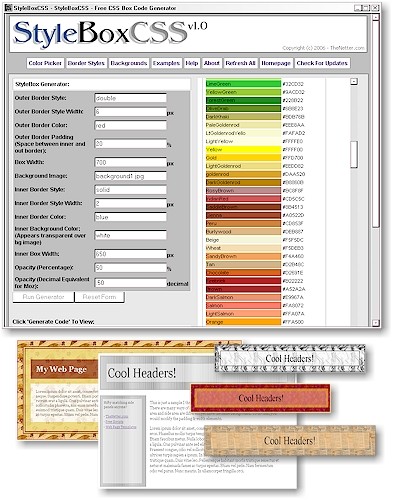Click the Outer Border Style field

point(130,98)
